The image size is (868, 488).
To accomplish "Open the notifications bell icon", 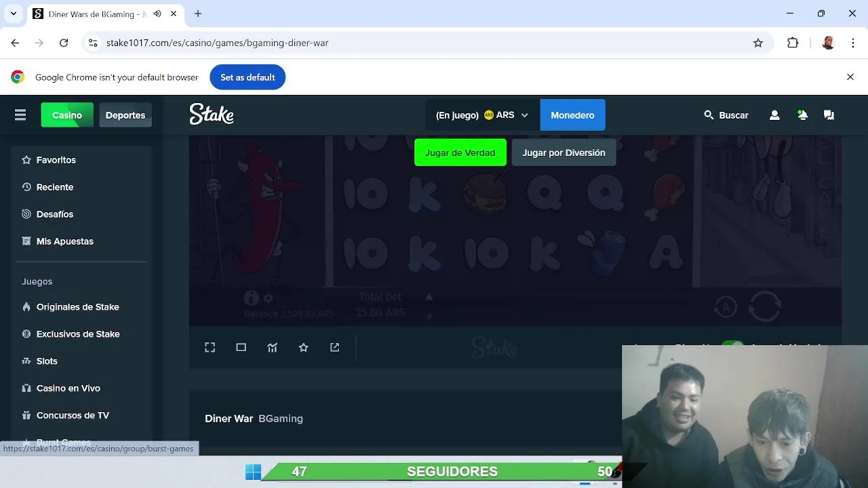I will point(802,115).
